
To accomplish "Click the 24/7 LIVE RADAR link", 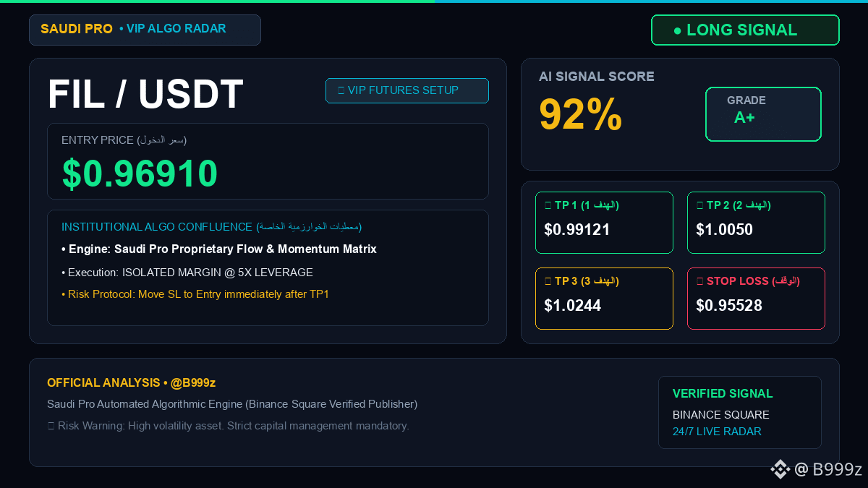I will coord(717,432).
